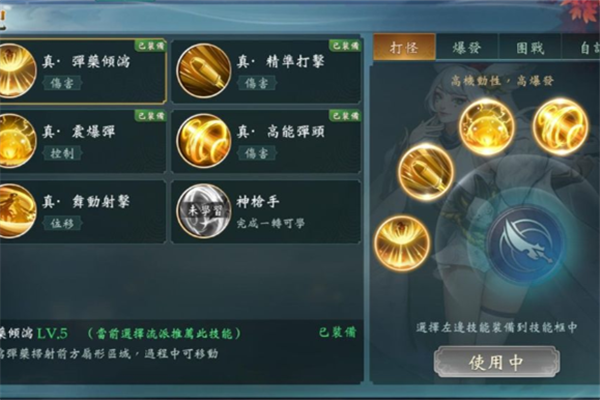Click the bullet skill slot on wheel
This screenshot has height=400, width=600.
click(426, 171)
